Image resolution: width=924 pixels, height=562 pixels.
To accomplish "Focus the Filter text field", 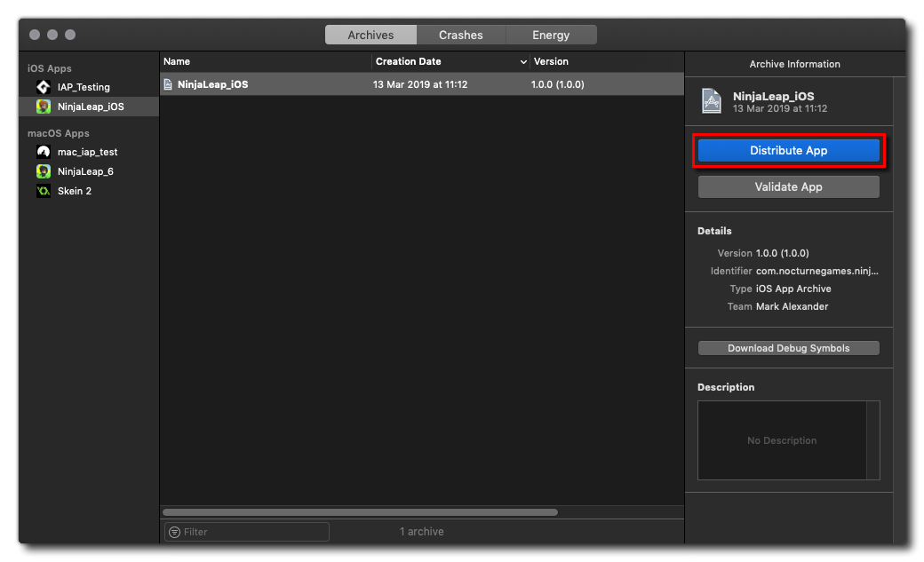I will tap(253, 532).
